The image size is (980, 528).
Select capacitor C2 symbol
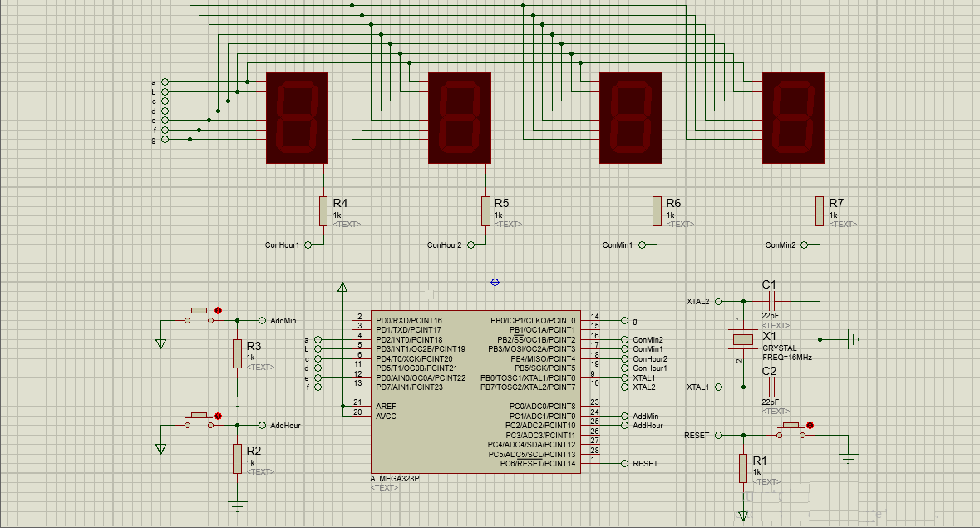[x=772, y=387]
